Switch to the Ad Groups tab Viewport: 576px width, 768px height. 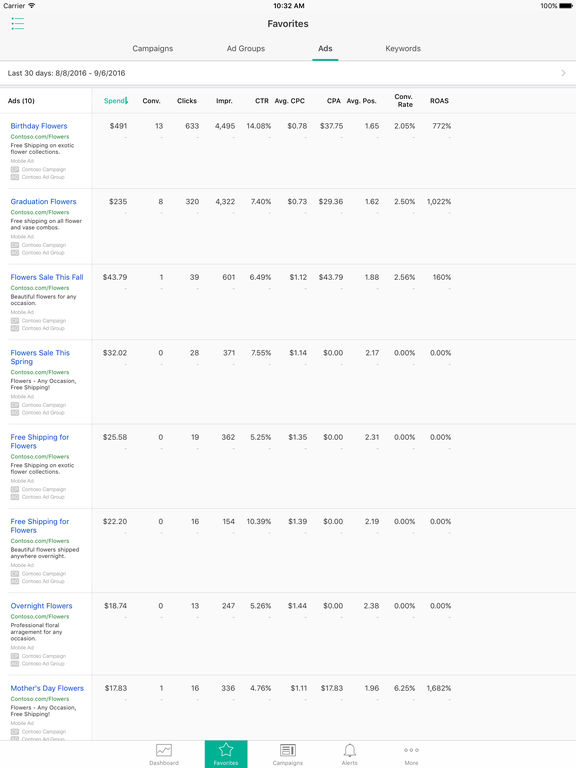pos(246,48)
